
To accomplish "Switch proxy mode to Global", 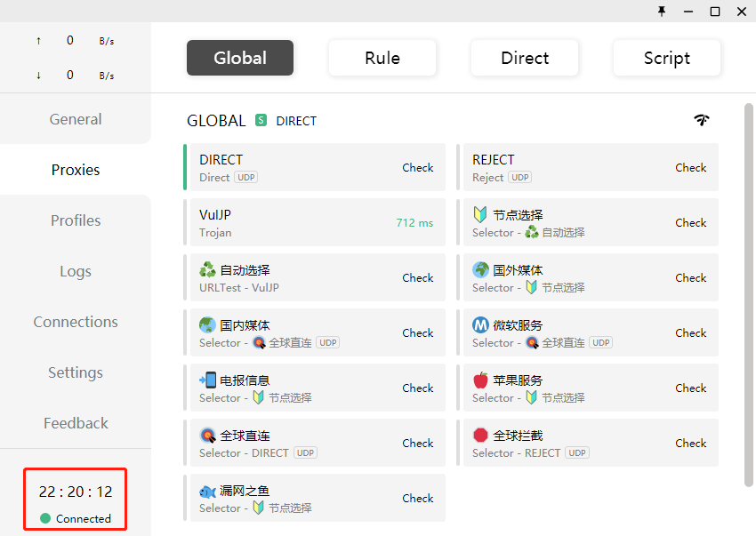I will click(x=240, y=58).
